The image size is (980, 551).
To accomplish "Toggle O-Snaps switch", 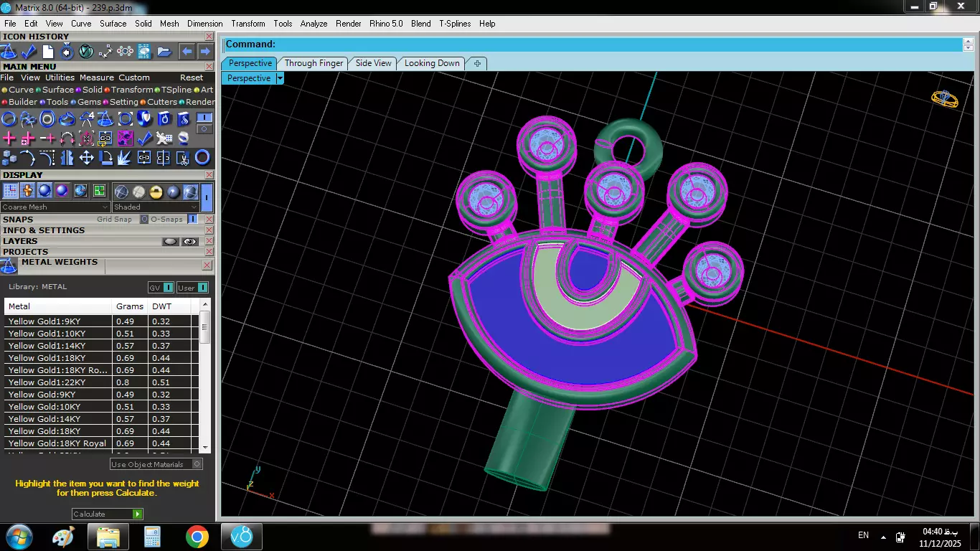I will click(x=192, y=220).
